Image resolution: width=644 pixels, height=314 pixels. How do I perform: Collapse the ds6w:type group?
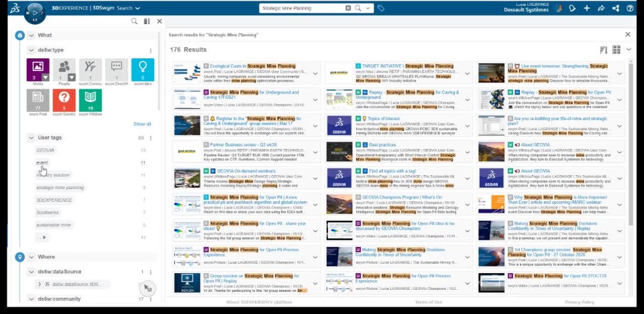pyautogui.click(x=32, y=50)
